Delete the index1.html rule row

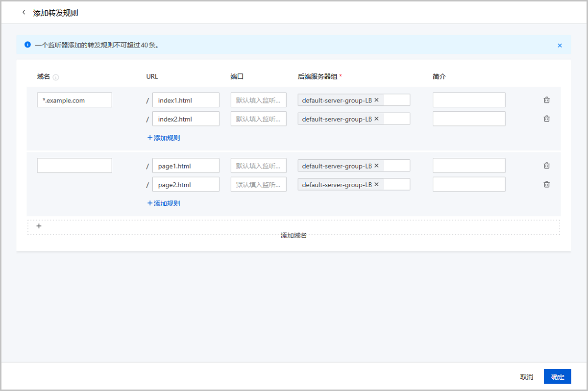tap(547, 100)
